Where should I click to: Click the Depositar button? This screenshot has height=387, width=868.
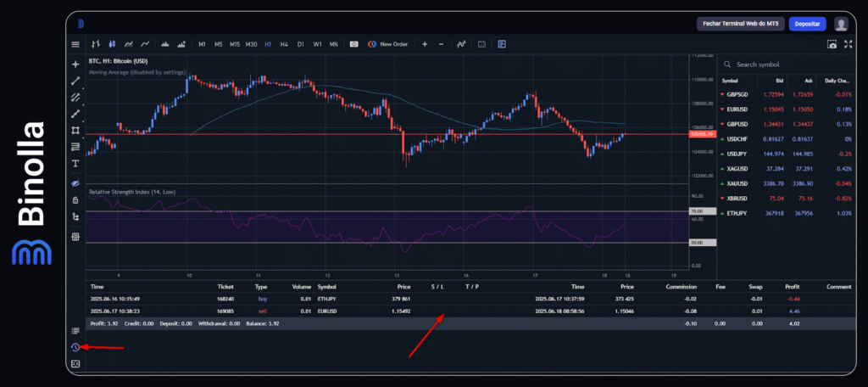[x=806, y=24]
